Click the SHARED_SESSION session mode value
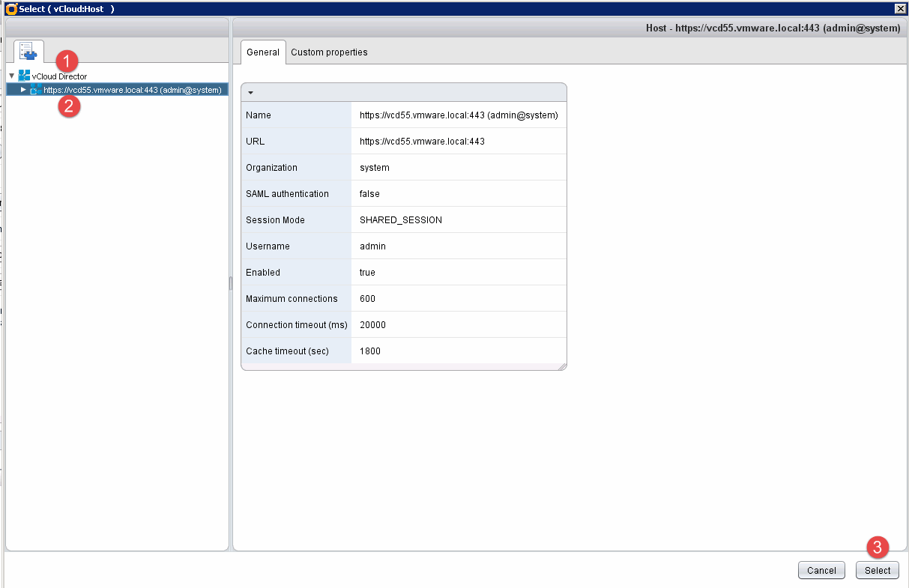This screenshot has width=909, height=588. [x=401, y=220]
